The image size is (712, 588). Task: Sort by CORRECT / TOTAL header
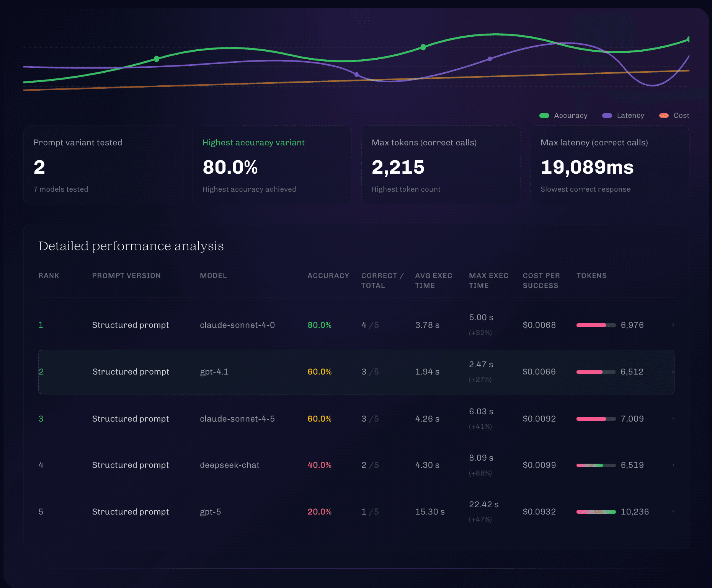point(382,281)
